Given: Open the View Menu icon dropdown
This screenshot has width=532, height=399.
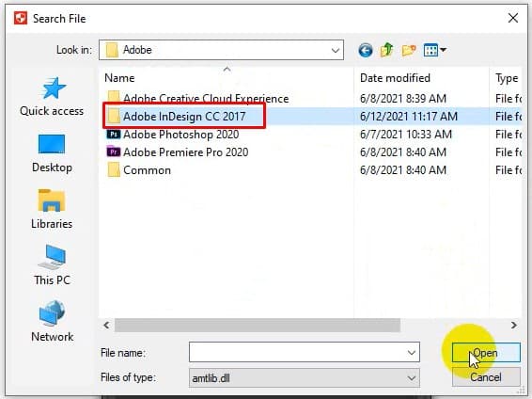Looking at the screenshot, I should click(x=434, y=51).
